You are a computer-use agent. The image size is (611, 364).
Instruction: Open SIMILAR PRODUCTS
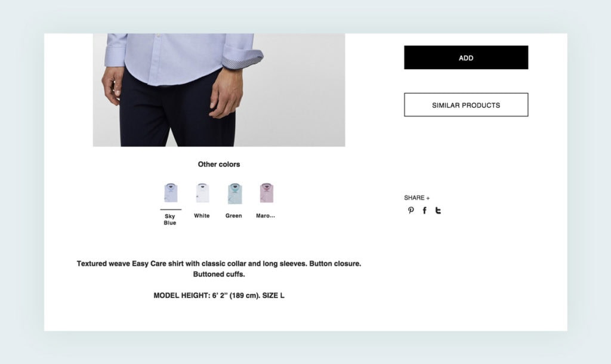466,105
